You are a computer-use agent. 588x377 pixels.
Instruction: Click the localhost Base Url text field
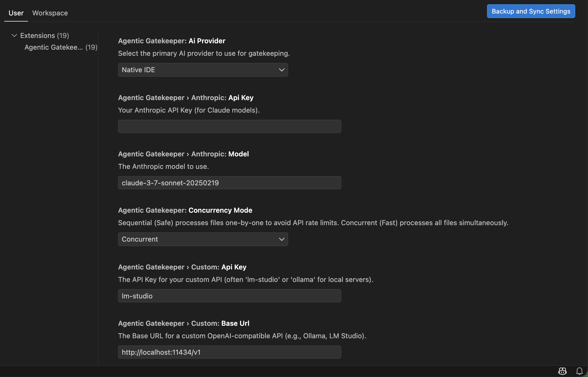click(229, 352)
